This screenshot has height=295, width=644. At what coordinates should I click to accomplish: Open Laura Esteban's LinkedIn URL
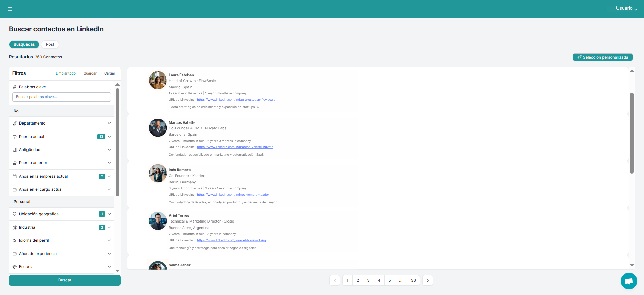(236, 100)
